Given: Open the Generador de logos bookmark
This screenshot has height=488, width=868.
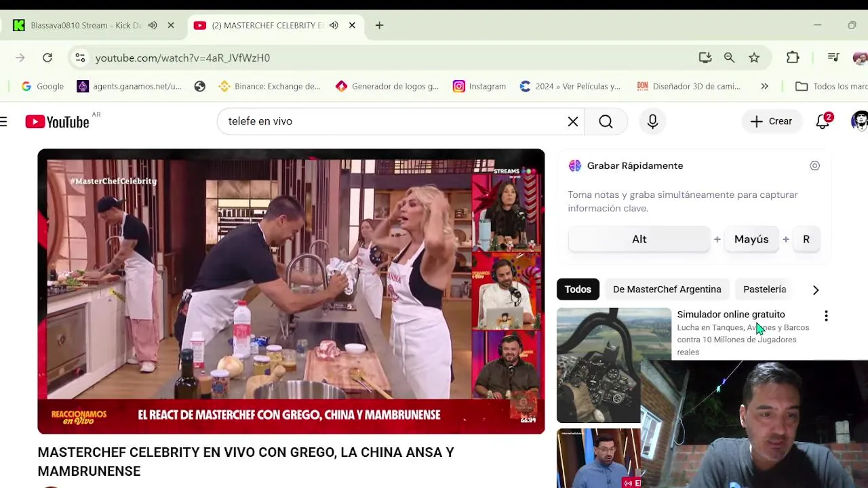Looking at the screenshot, I should [387, 86].
